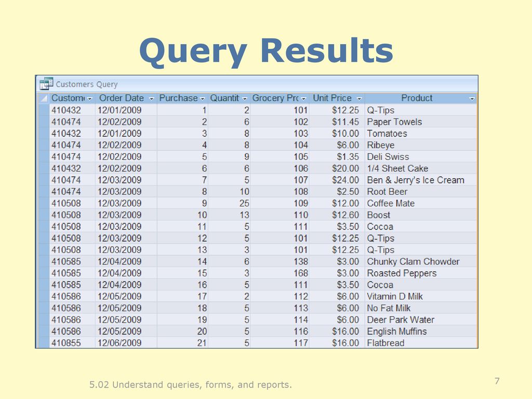532x399 pixels.
Task: Click the $1.35 unit price cell
Action: pos(337,157)
